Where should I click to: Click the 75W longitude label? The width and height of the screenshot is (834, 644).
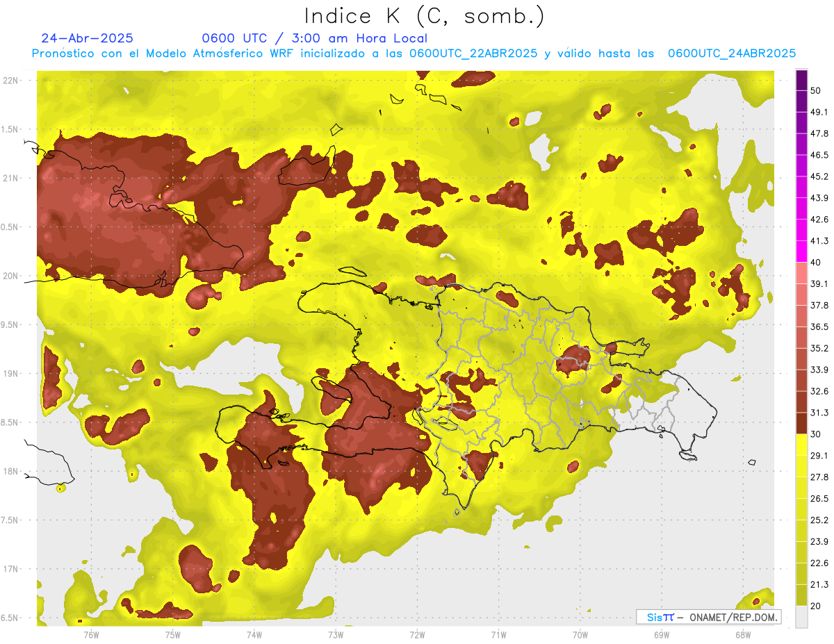[172, 634]
